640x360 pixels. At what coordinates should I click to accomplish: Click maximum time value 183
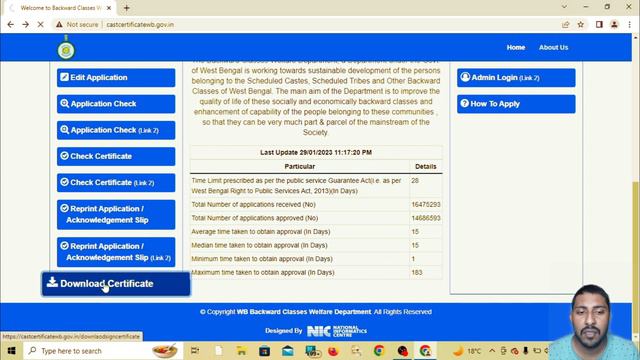point(417,272)
